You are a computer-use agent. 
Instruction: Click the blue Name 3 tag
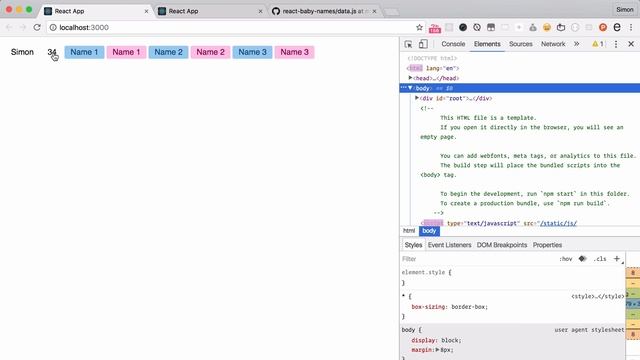click(252, 52)
